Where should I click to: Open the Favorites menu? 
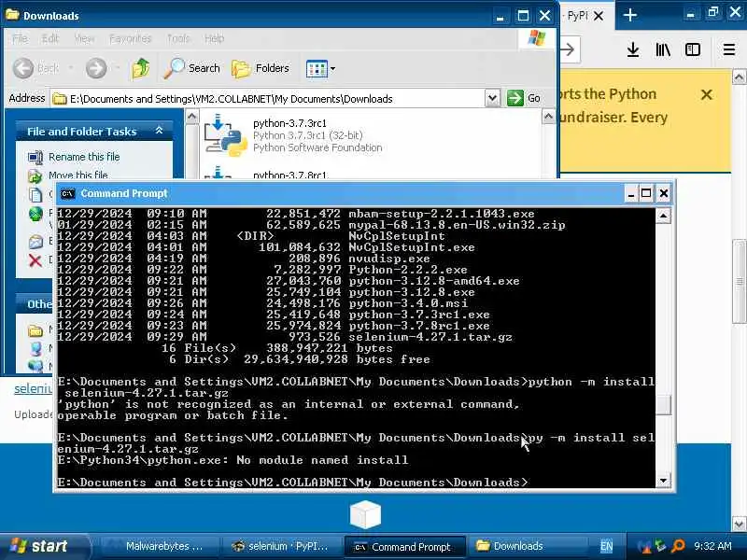130,38
